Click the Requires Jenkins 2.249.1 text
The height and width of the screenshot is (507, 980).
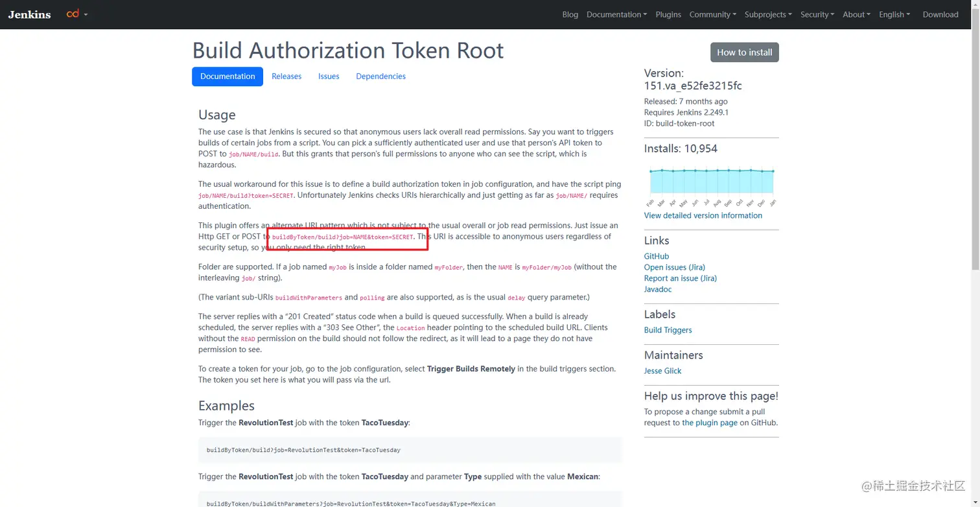coord(686,112)
